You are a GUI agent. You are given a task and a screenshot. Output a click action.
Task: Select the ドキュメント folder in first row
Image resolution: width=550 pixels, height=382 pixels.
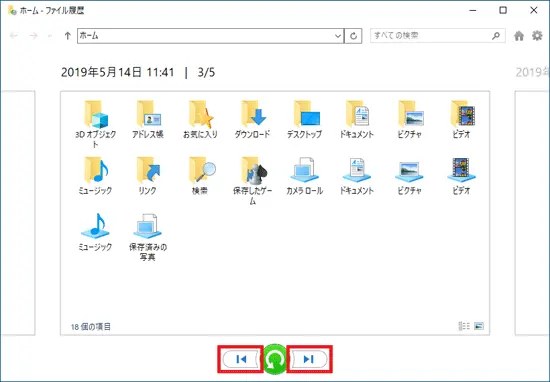click(x=357, y=120)
